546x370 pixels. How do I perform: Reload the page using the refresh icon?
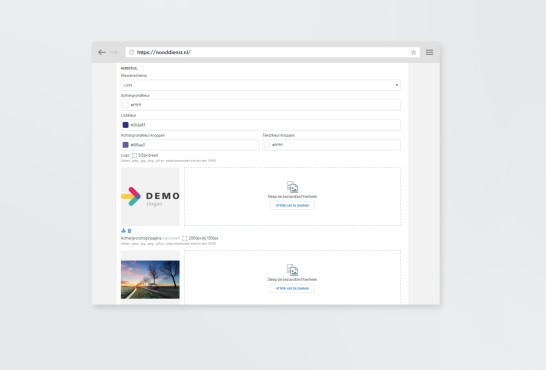tap(131, 52)
